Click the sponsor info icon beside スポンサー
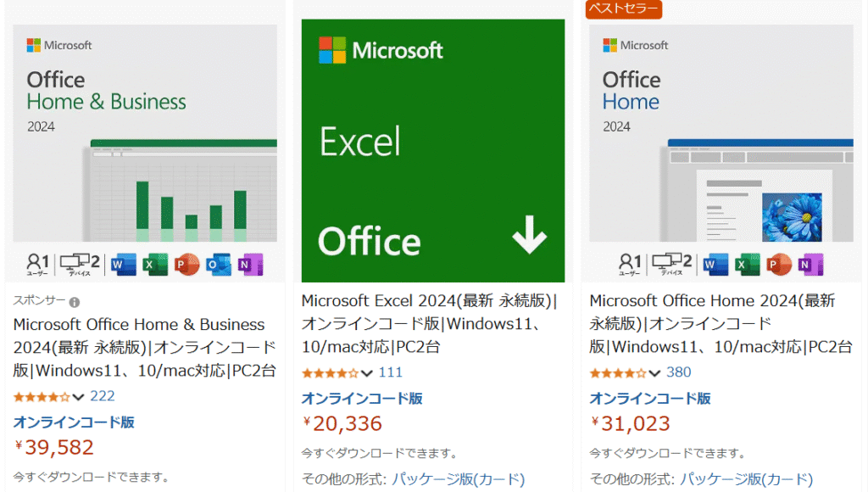The image size is (868, 492). (75, 302)
